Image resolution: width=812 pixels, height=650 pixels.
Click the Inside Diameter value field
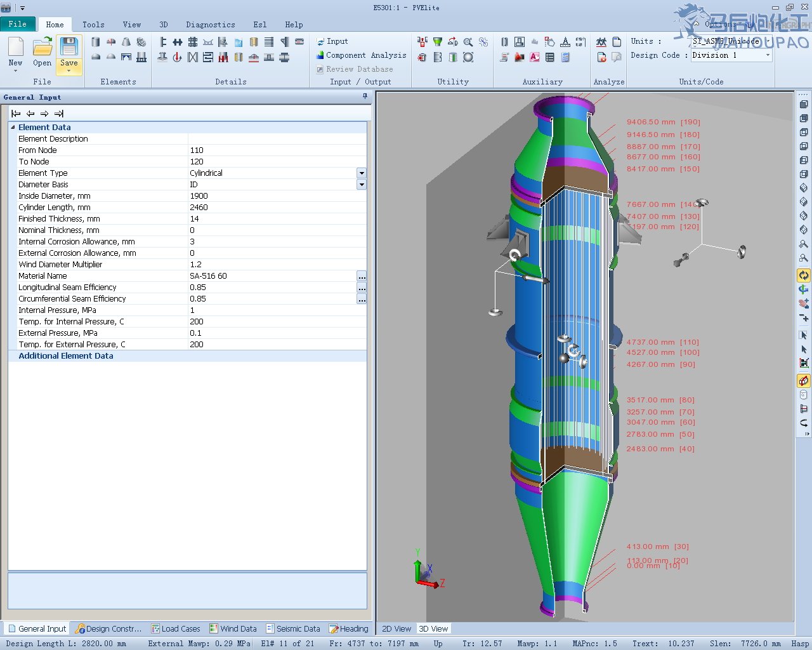(277, 196)
